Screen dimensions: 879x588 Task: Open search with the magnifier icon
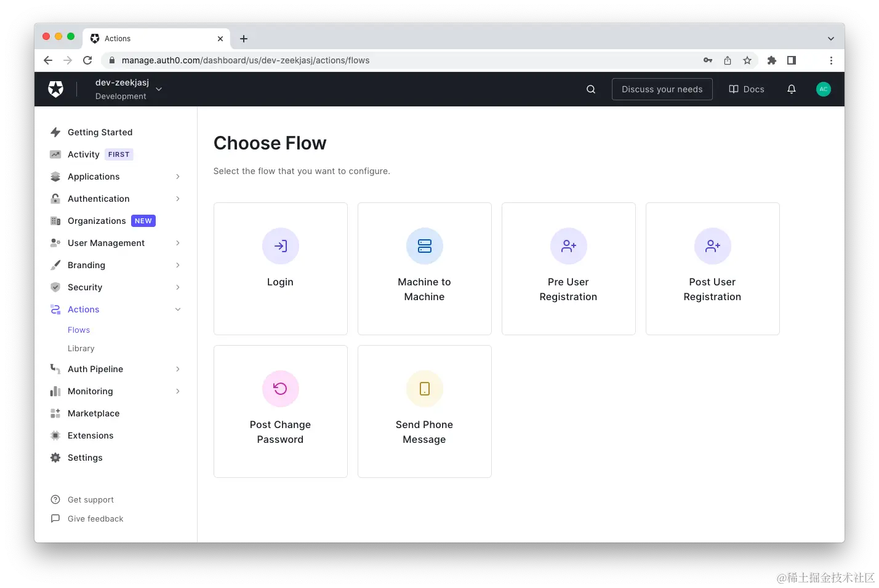(x=590, y=89)
